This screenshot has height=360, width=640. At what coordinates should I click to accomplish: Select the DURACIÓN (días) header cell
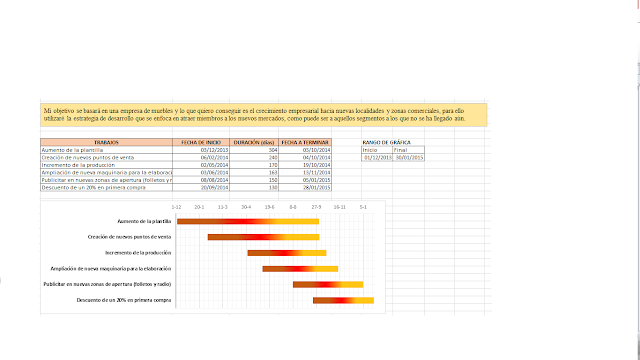[x=254, y=142]
